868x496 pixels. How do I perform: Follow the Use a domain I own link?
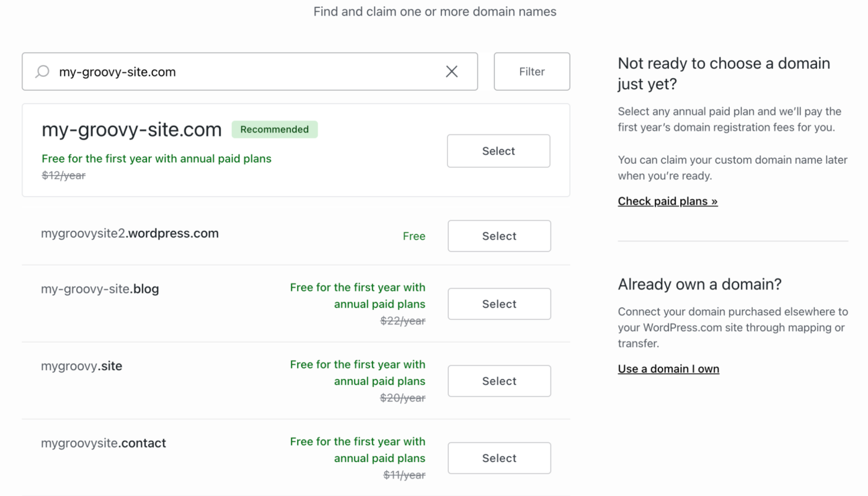coord(668,369)
